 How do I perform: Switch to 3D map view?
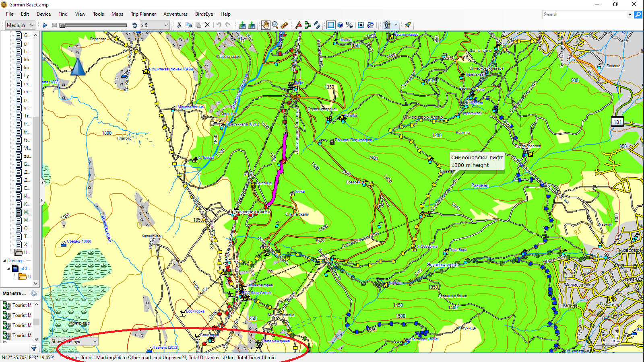click(340, 25)
